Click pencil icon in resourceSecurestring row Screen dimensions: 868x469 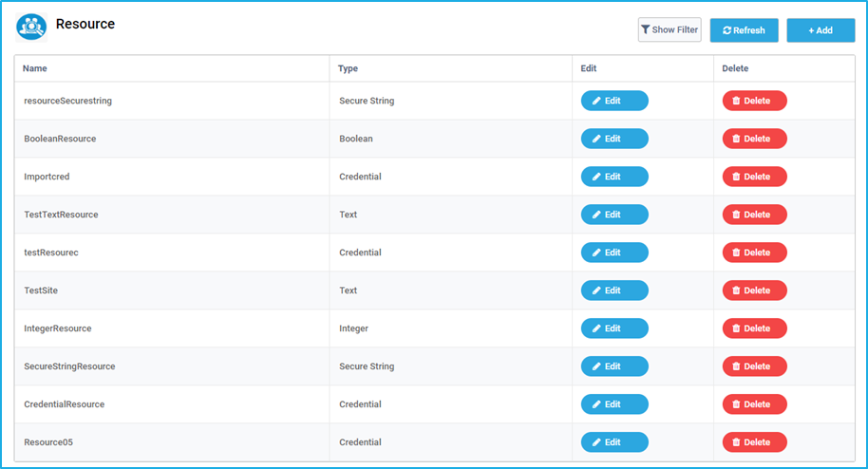click(x=596, y=101)
